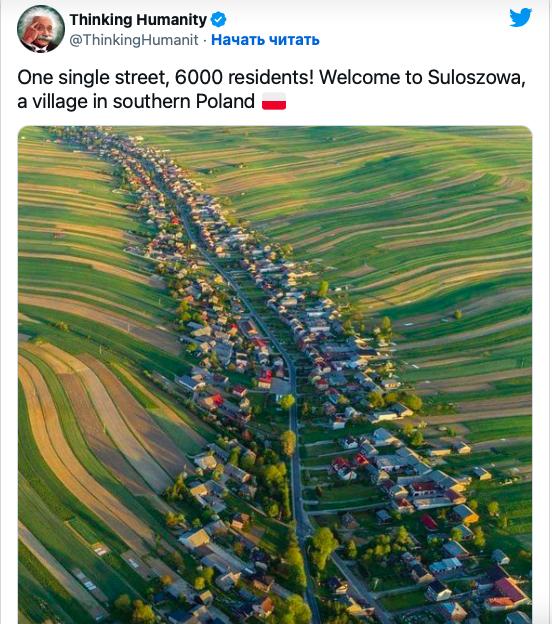This screenshot has height=624, width=552.
Task: Click the words "southern Poland" in tweet
Action: pyautogui.click(x=184, y=101)
